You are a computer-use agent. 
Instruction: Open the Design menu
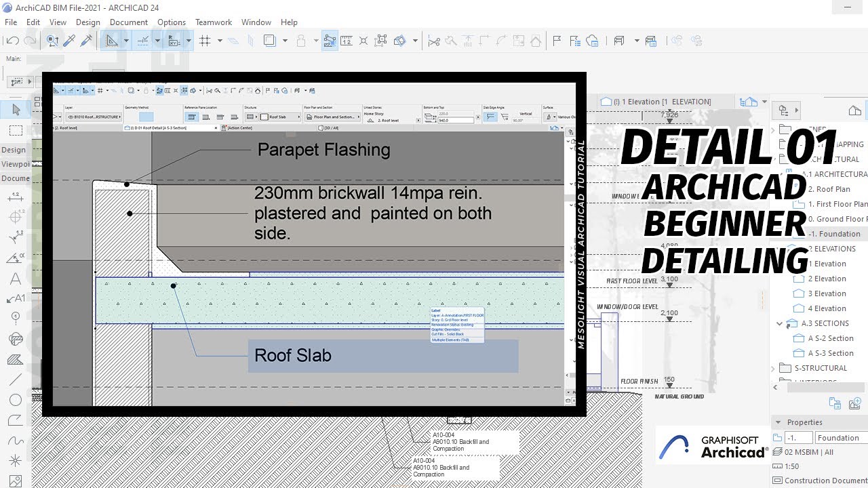[87, 22]
